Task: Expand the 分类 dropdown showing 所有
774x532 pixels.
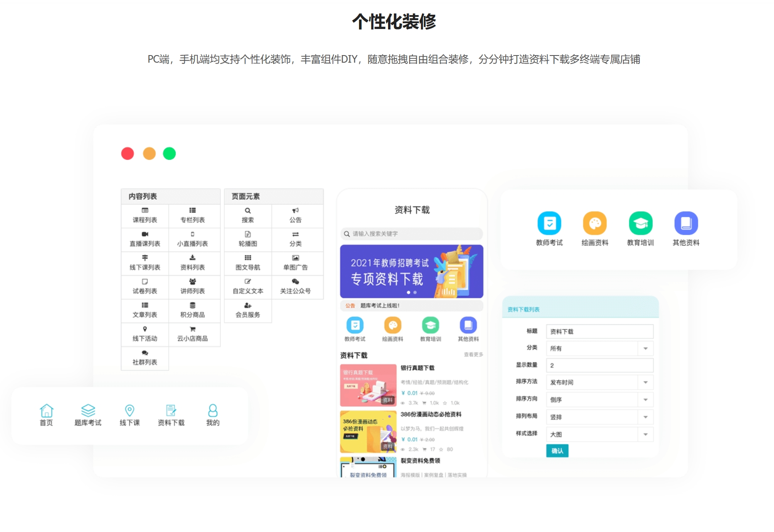Action: click(599, 348)
